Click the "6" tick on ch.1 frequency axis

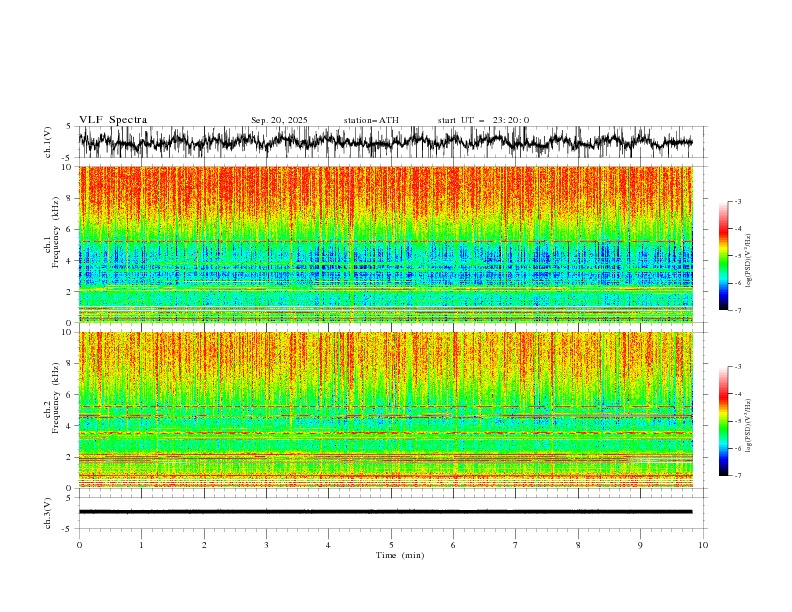tap(69, 229)
